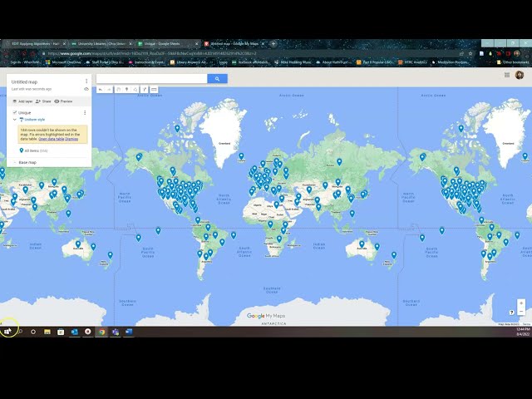
Task: Click the browser address bar URL
Action: click(x=152, y=53)
